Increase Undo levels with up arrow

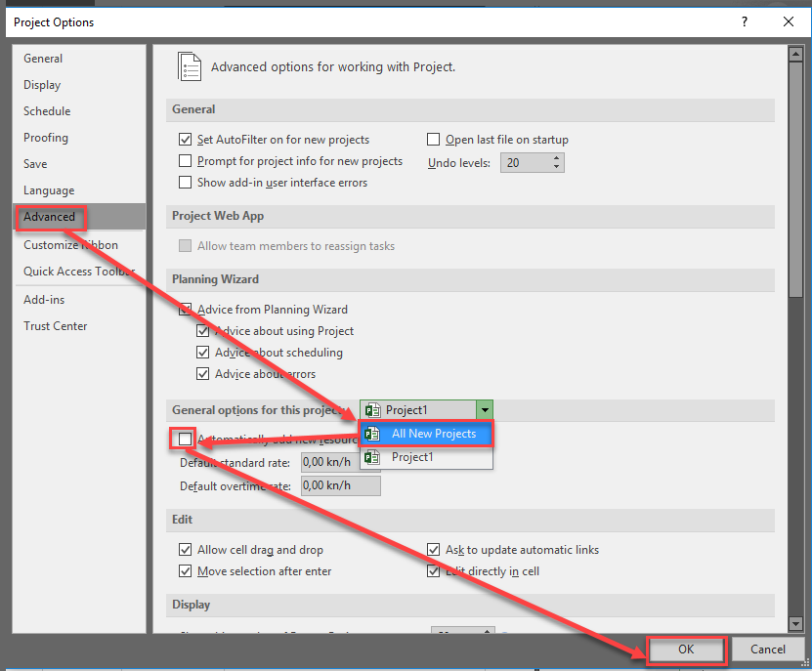556,158
